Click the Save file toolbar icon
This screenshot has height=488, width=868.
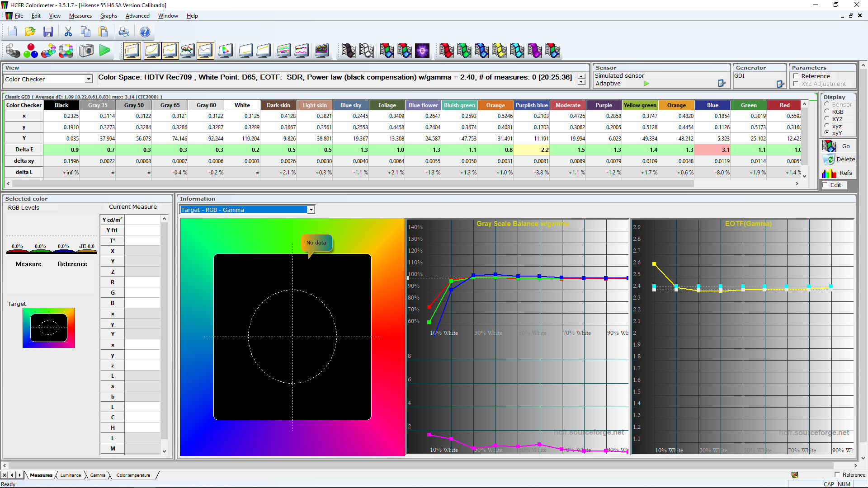[x=48, y=32]
